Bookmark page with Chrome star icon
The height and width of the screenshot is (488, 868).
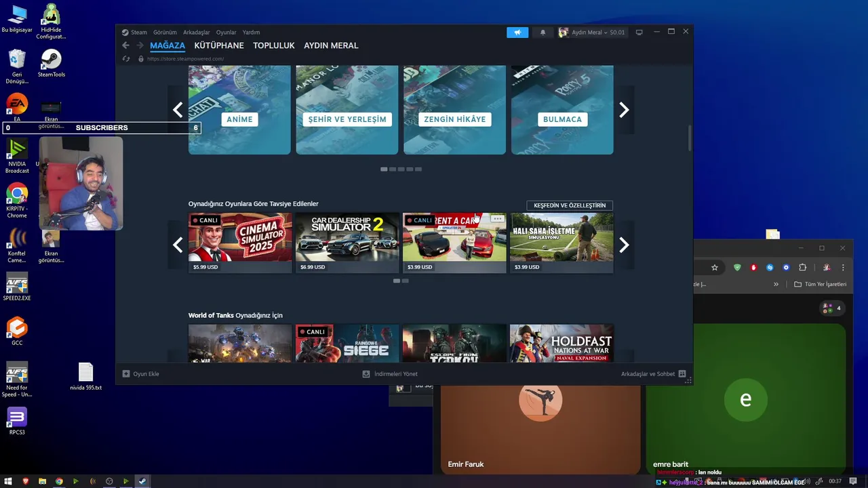point(714,267)
